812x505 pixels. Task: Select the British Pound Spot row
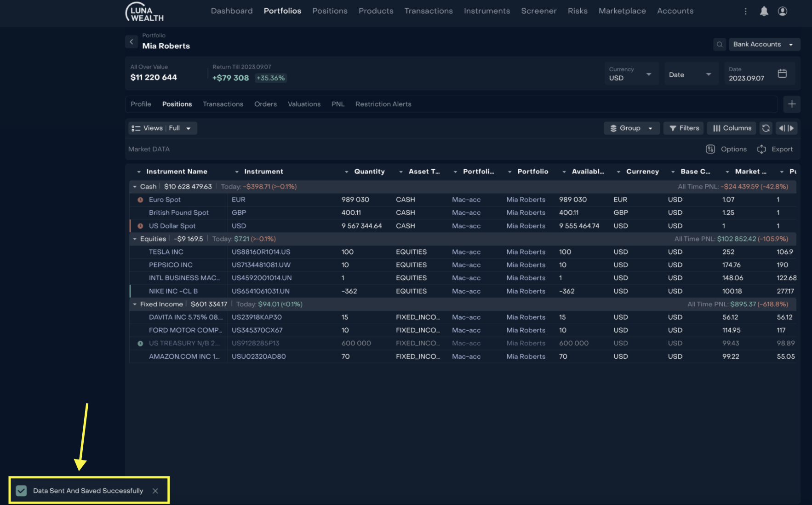[463, 213]
